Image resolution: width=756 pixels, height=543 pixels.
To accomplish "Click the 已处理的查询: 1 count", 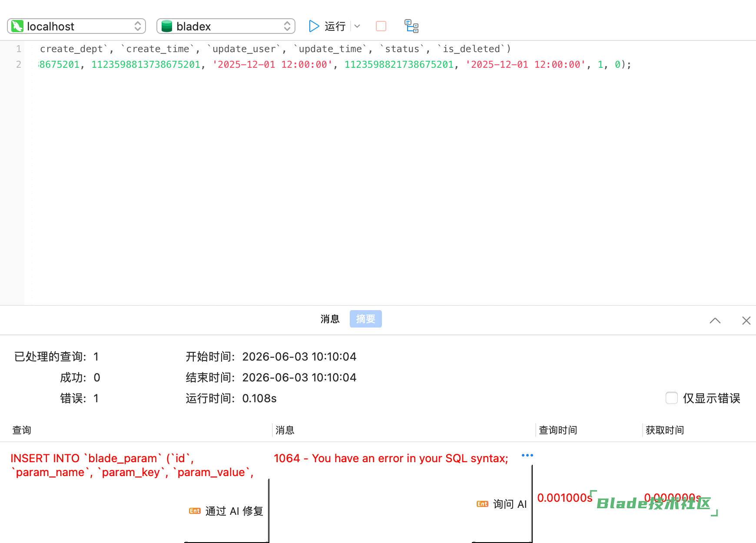I will [96, 357].
